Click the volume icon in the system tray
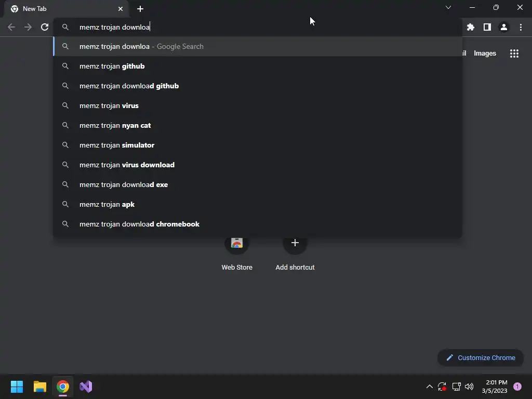 click(469, 387)
